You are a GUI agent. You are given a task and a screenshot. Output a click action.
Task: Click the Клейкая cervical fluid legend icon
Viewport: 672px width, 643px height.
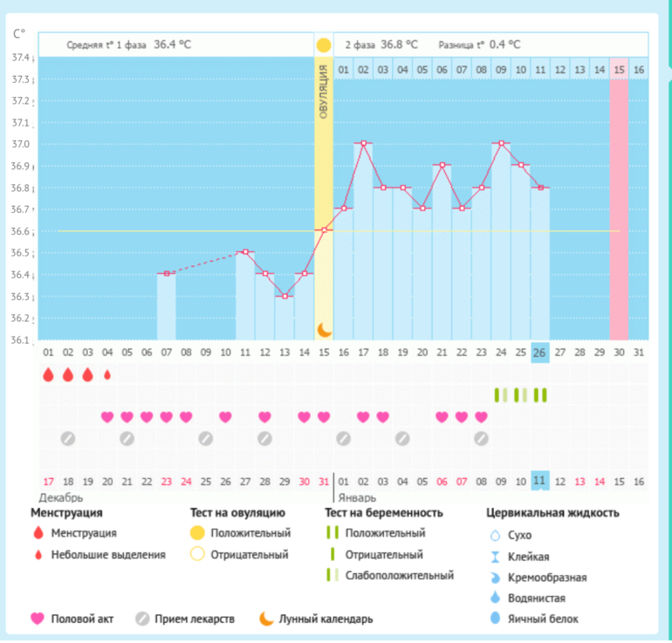[x=496, y=556]
